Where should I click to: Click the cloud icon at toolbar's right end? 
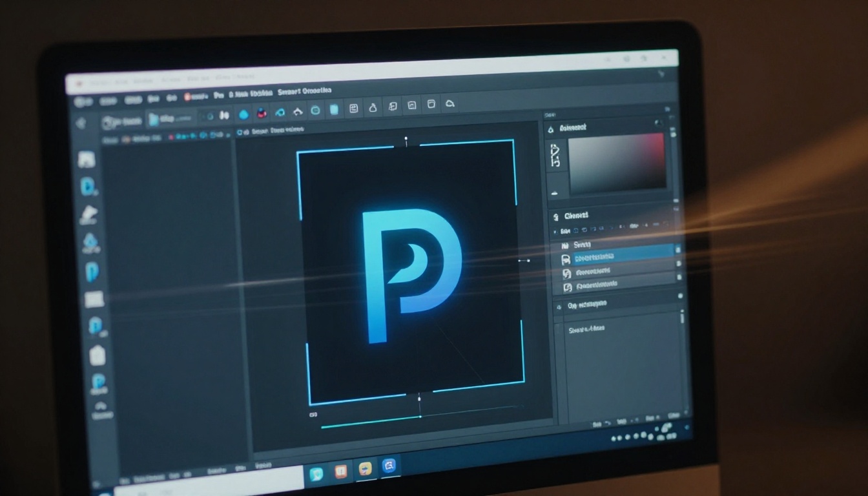451,104
